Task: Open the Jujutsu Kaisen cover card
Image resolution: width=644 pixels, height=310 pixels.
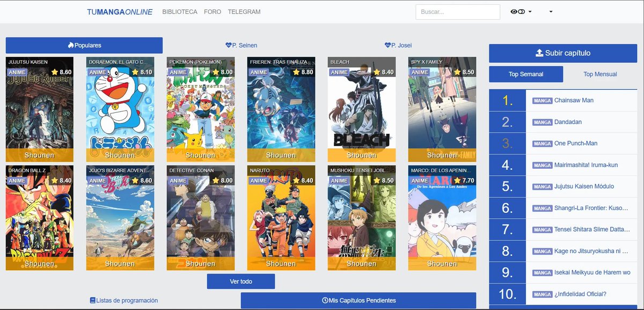Action: point(40,110)
